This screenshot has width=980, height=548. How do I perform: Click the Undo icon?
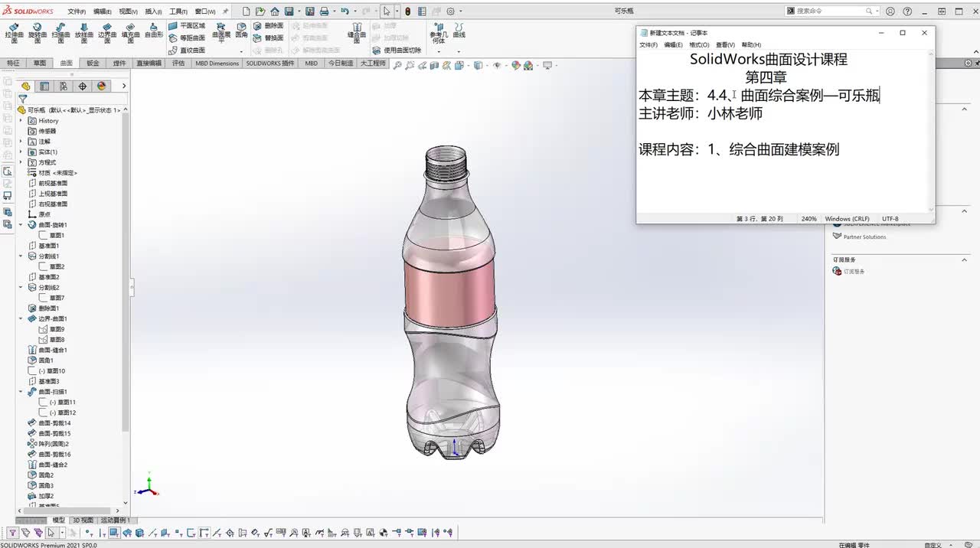tap(345, 11)
